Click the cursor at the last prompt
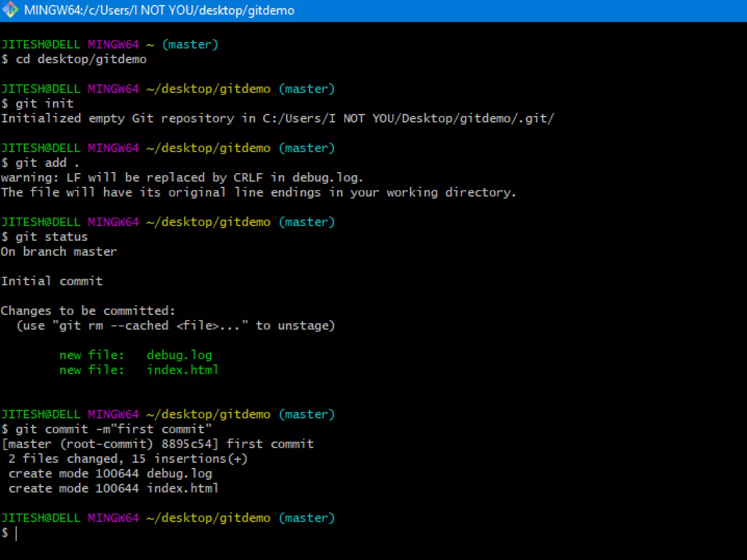 [16, 533]
